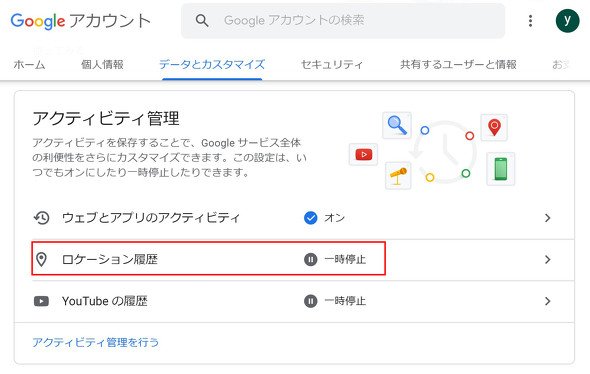Click the Google logo in the header
Screen dimensions: 590x374
[x=38, y=21]
